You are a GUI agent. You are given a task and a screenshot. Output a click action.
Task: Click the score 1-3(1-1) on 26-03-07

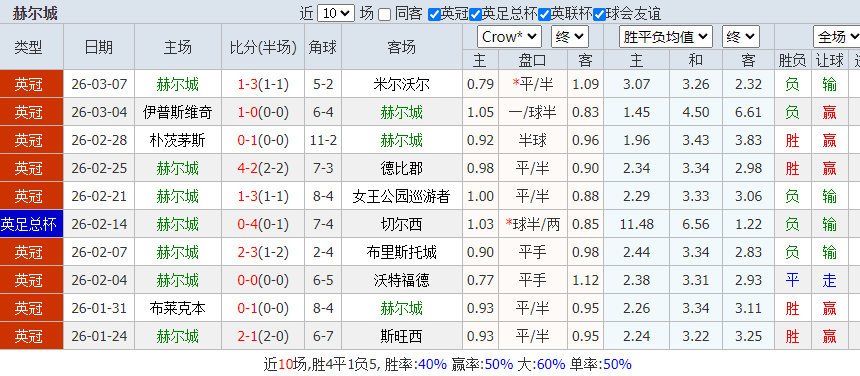[263, 84]
